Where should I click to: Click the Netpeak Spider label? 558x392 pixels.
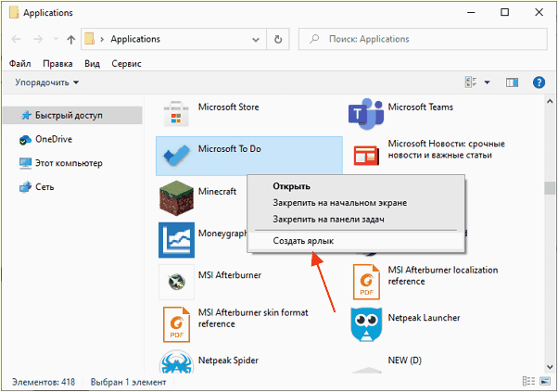[x=228, y=360]
